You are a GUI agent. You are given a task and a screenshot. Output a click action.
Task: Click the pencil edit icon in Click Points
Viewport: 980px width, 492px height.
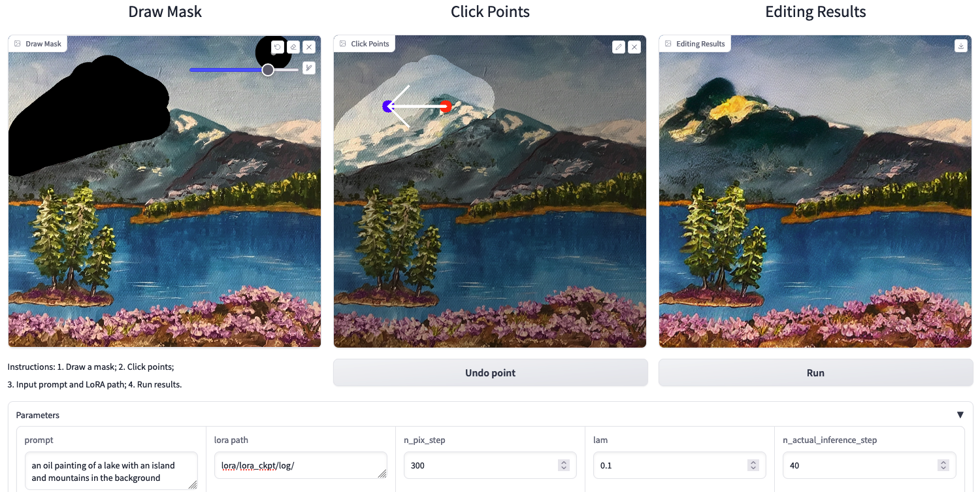[619, 47]
